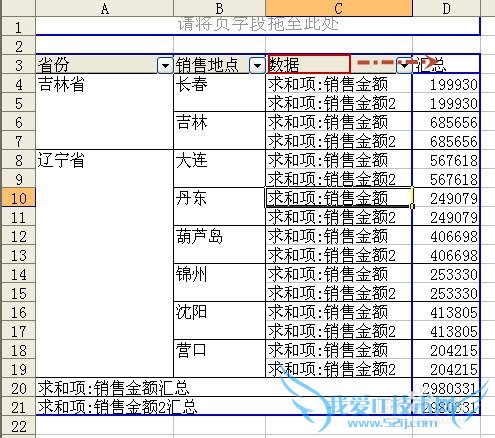495x438 pixels.
Task: Open the 销售地点 field dropdown arrow
Action: click(257, 65)
